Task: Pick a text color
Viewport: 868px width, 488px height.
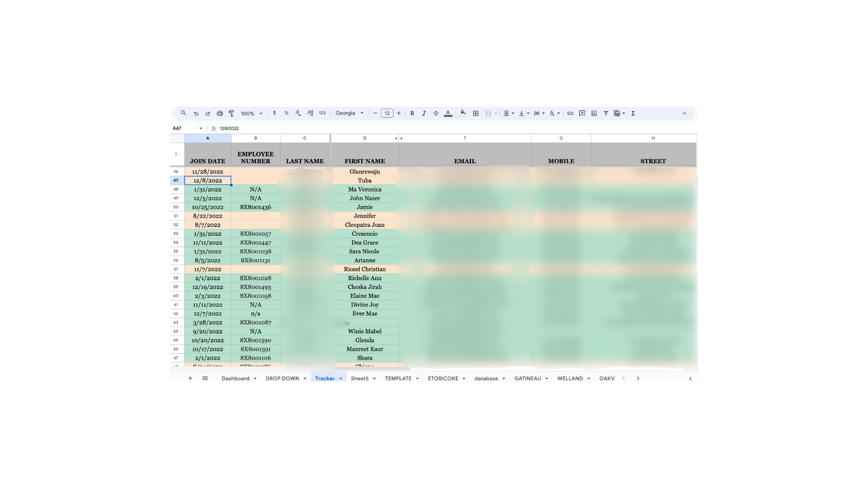Action: pos(448,113)
